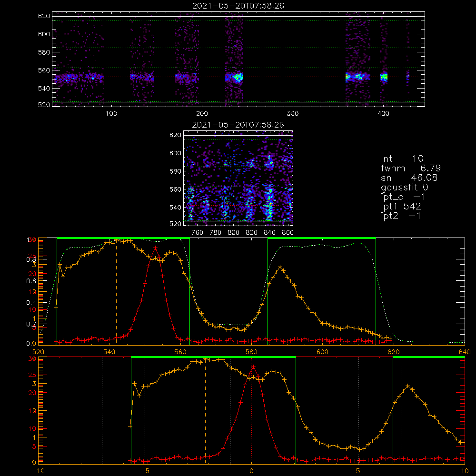Click y-axis label 580 of the top spectrogram
Viewport: 476px width, 476px height.
click(x=44, y=52)
